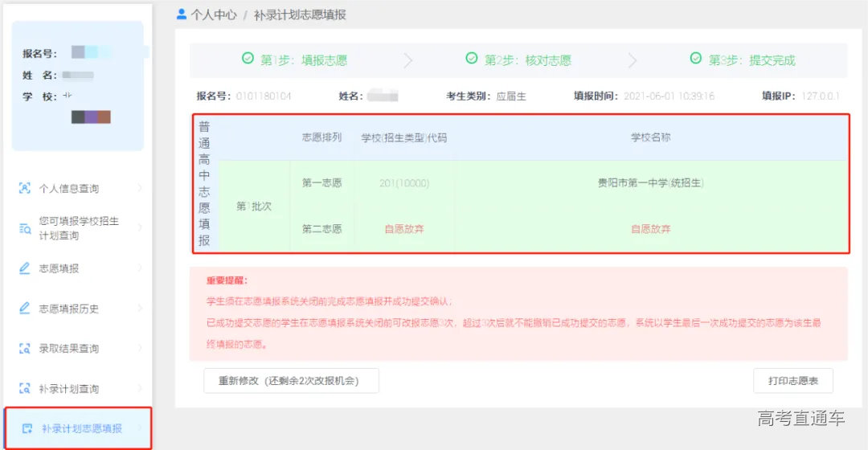Click the check icon of 第3步 提交完成
This screenshot has height=450, width=868.
(696, 58)
